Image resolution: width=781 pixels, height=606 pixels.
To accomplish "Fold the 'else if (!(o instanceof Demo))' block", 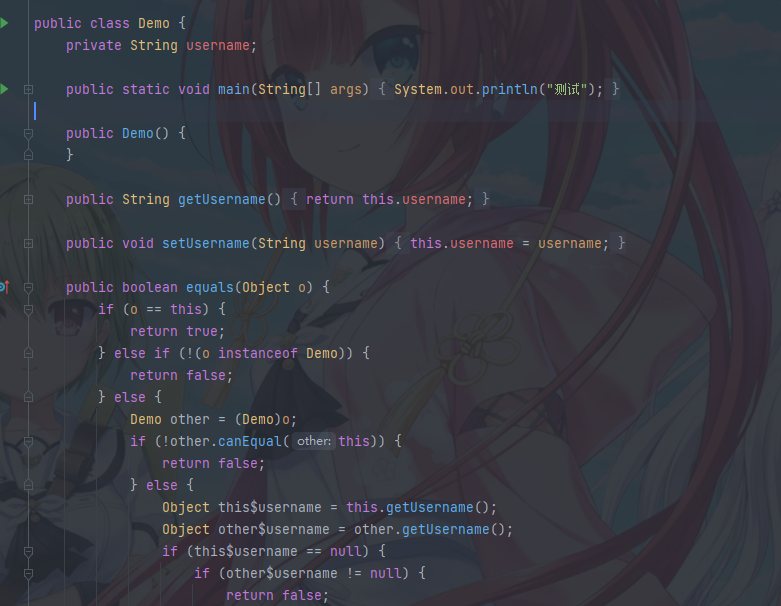I will [x=28, y=353].
